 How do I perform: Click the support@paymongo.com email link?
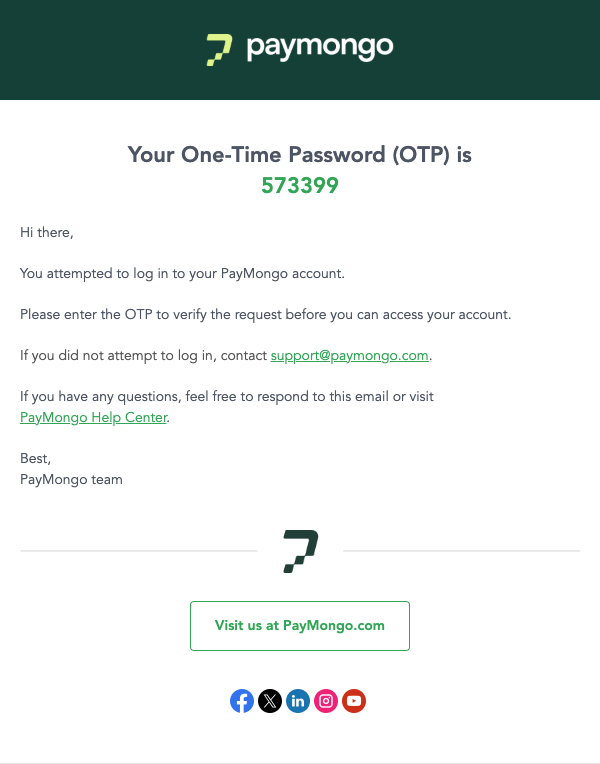click(x=349, y=356)
